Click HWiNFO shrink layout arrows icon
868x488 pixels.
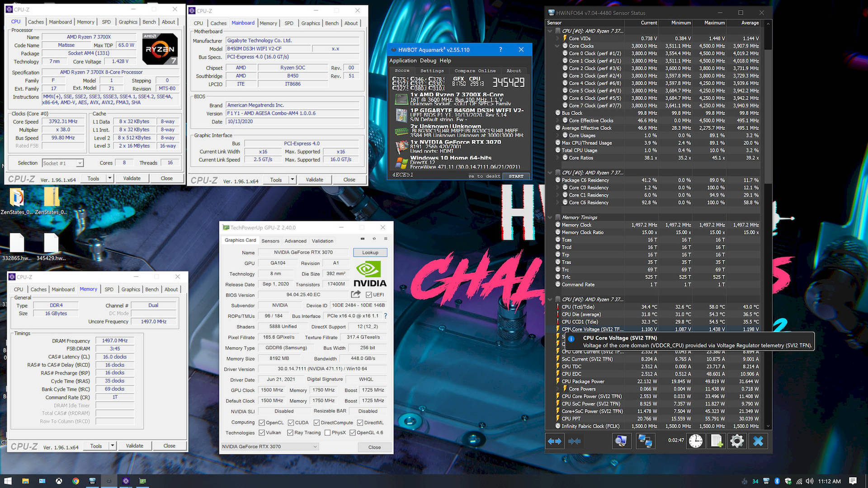[575, 441]
